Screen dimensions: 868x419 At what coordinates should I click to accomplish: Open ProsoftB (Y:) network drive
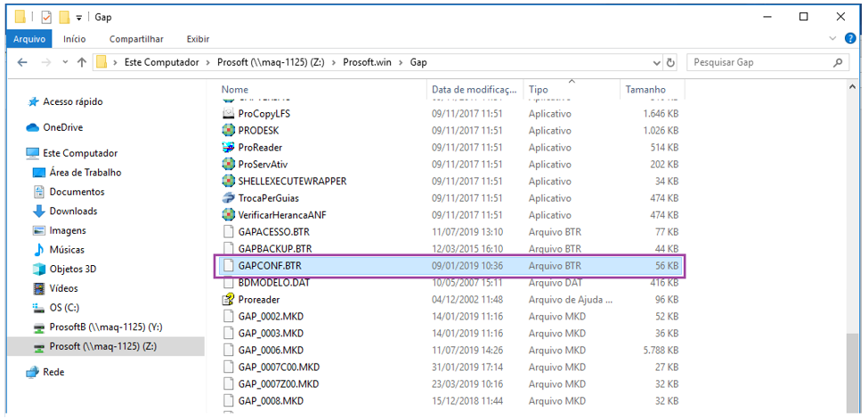click(105, 327)
